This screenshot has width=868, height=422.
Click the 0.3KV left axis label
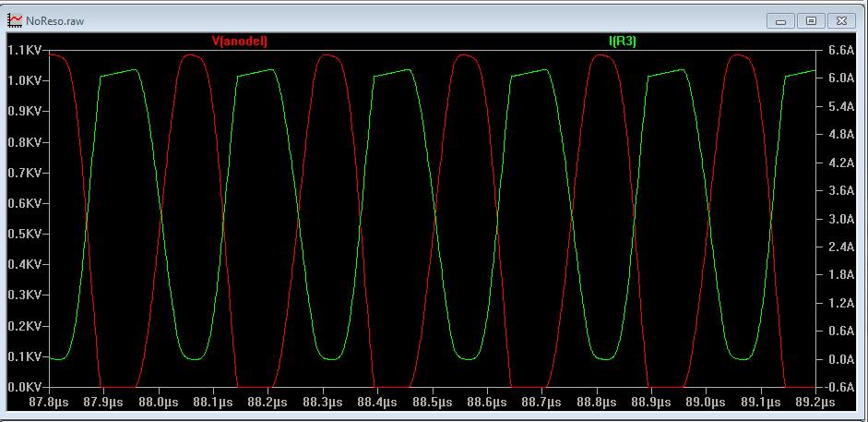[x=25, y=295]
